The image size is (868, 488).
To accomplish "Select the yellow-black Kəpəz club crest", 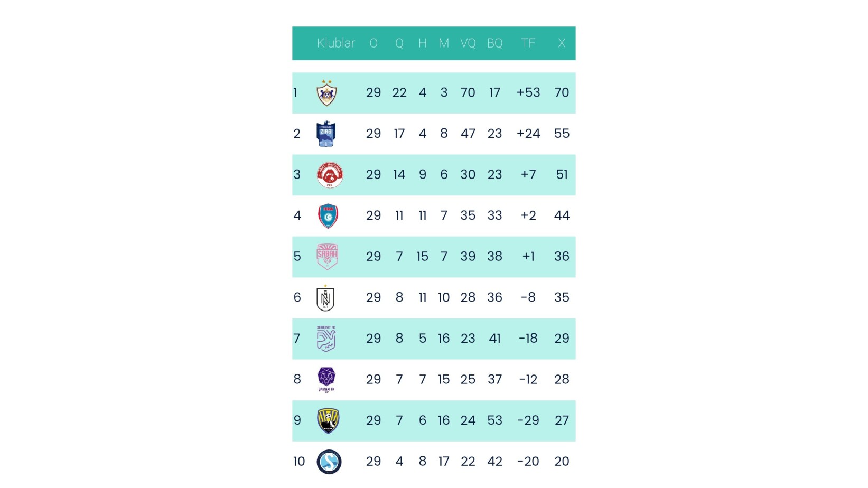I will point(328,420).
